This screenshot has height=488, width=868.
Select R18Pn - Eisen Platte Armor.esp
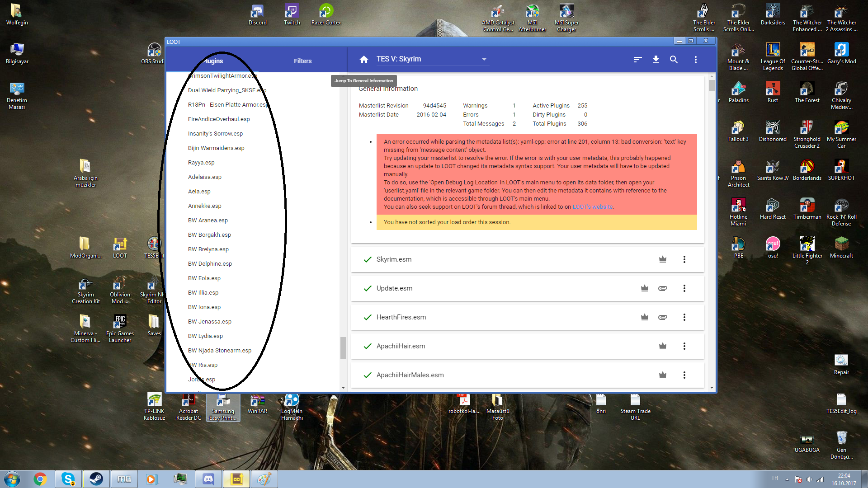click(228, 105)
